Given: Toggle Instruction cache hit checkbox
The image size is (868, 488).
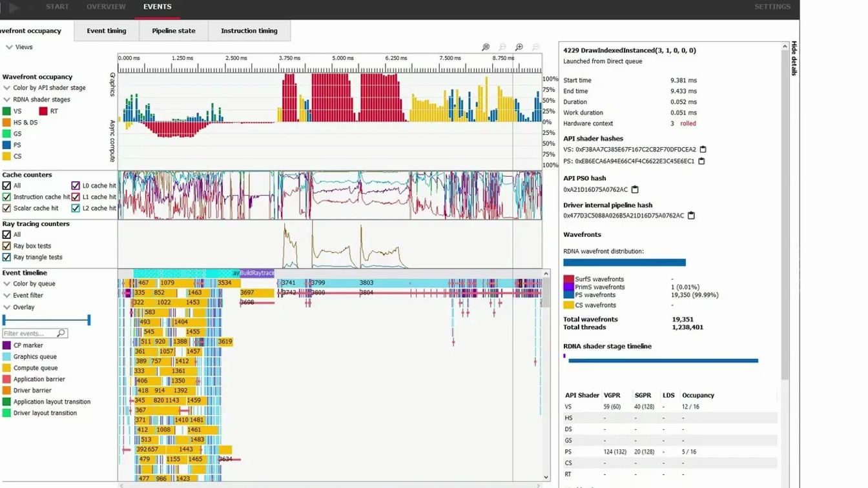Looking at the screenshot, I should [x=7, y=197].
